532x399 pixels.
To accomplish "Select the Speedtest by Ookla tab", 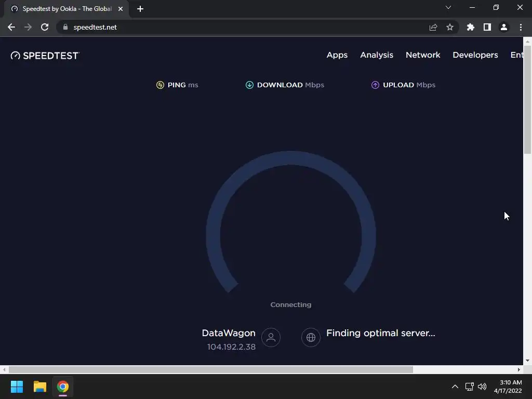I will [x=66, y=9].
